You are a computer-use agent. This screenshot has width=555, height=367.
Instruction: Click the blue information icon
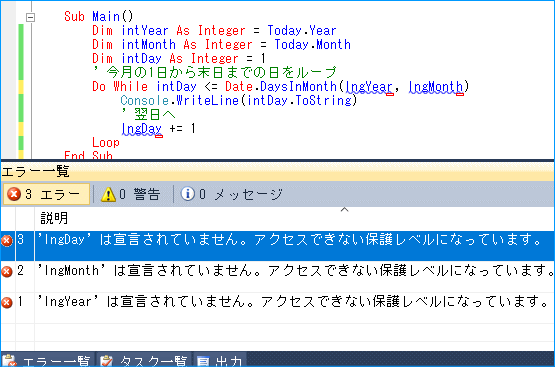pos(188,194)
